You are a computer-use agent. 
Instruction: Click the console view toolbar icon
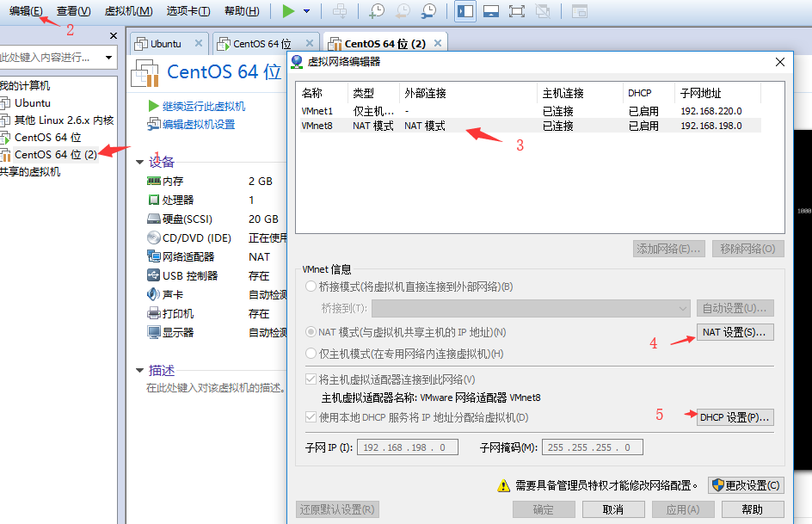point(580,11)
